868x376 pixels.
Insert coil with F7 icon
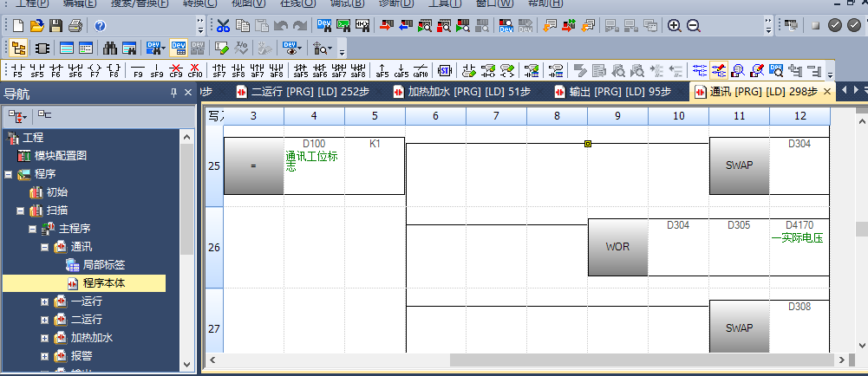(x=97, y=70)
